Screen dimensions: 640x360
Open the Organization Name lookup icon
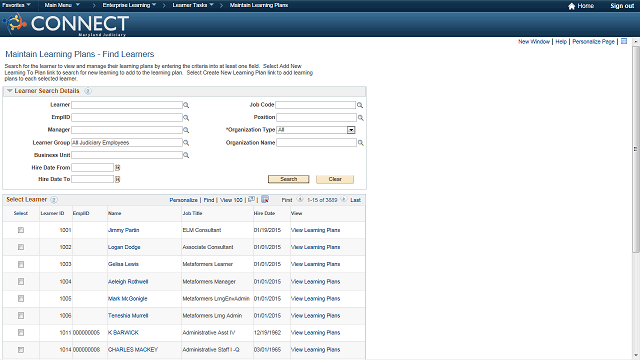(361, 143)
